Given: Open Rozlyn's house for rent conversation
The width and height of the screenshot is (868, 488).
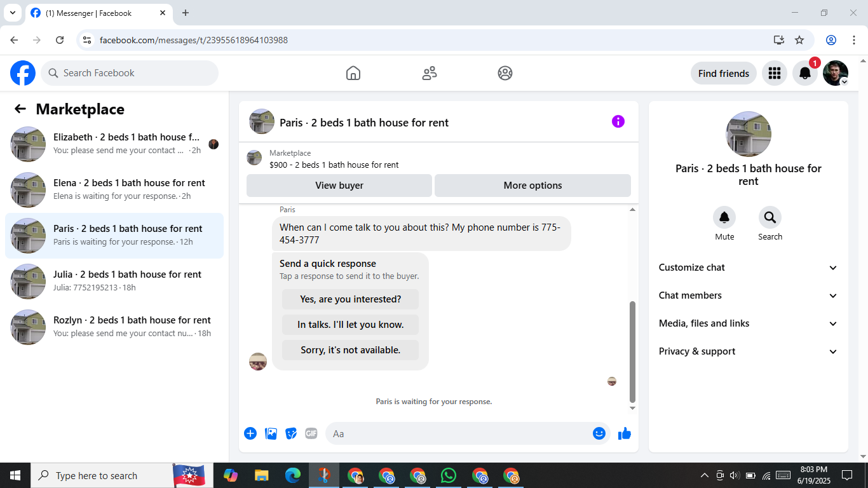Looking at the screenshot, I should click(114, 327).
